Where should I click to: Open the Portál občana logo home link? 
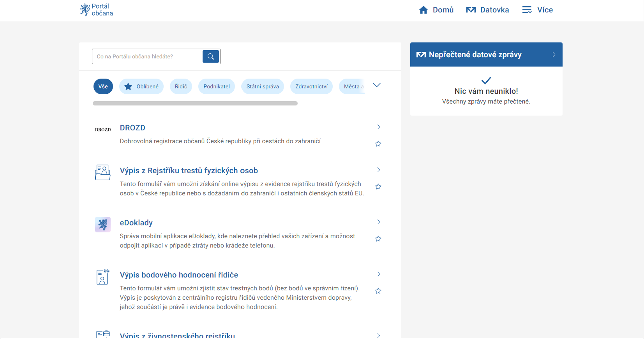[x=96, y=10]
